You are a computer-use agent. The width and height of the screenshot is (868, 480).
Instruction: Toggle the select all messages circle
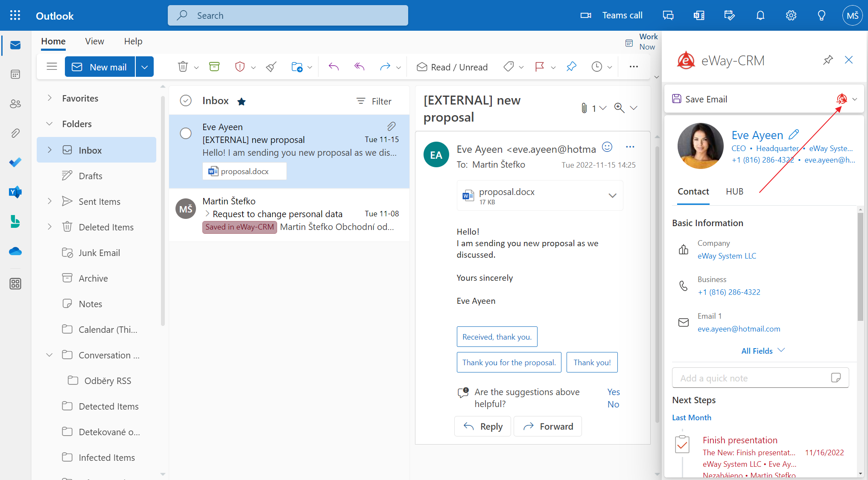tap(186, 101)
